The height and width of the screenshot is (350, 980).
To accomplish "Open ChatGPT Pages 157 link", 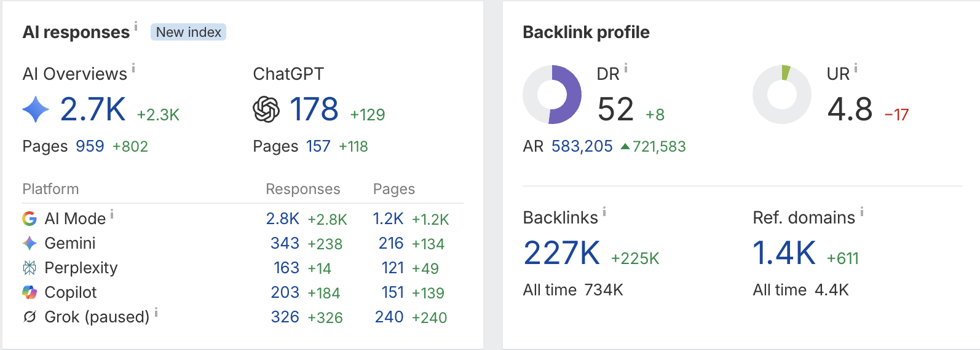I will pyautogui.click(x=318, y=146).
